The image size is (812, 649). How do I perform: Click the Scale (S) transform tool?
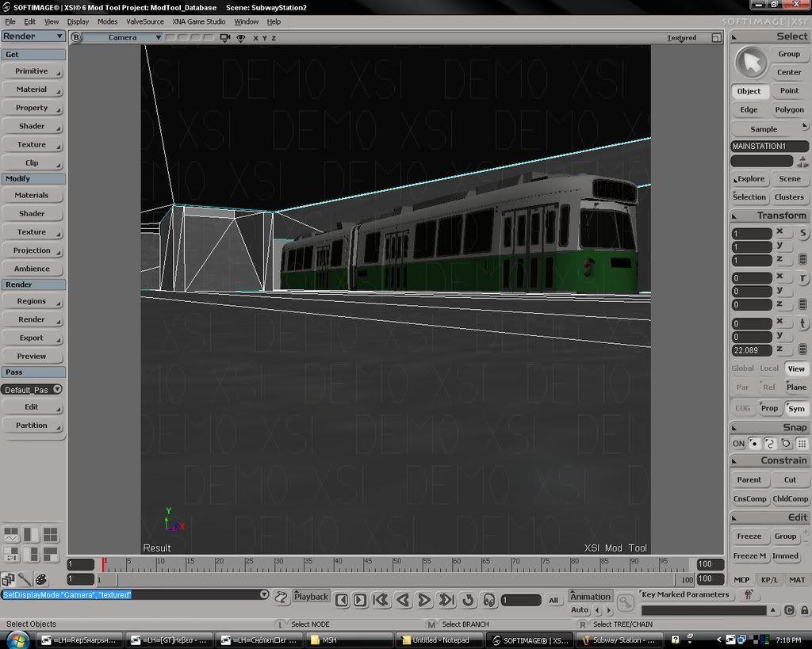(x=802, y=233)
